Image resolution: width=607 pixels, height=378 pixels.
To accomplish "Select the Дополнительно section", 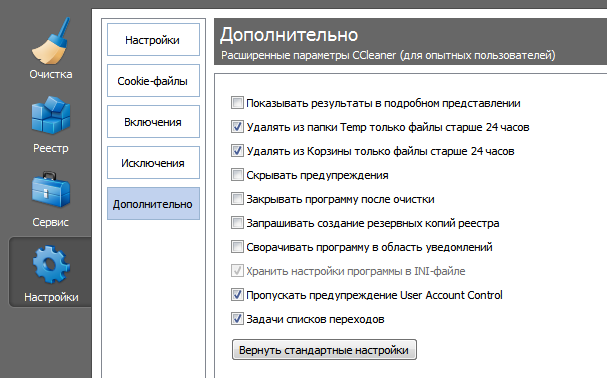I will [153, 204].
